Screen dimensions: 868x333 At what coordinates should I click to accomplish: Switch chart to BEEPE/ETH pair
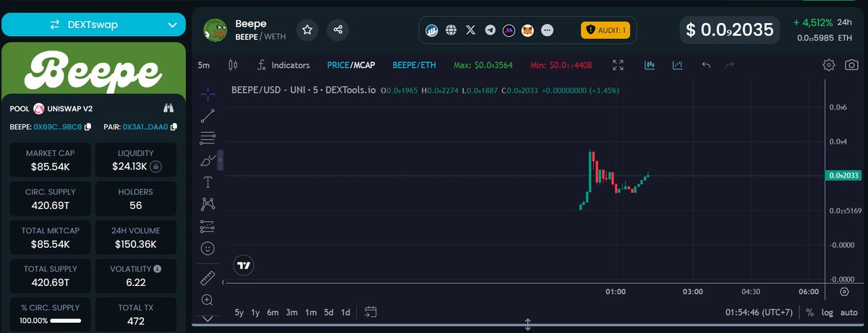414,65
